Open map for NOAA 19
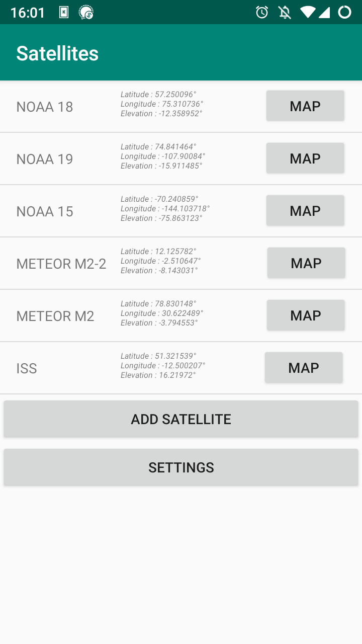Viewport: 362px width, 644px height. coord(305,158)
